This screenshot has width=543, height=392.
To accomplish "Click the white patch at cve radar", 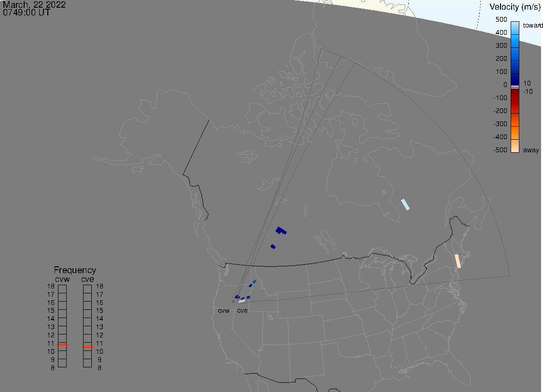I will [242, 301].
